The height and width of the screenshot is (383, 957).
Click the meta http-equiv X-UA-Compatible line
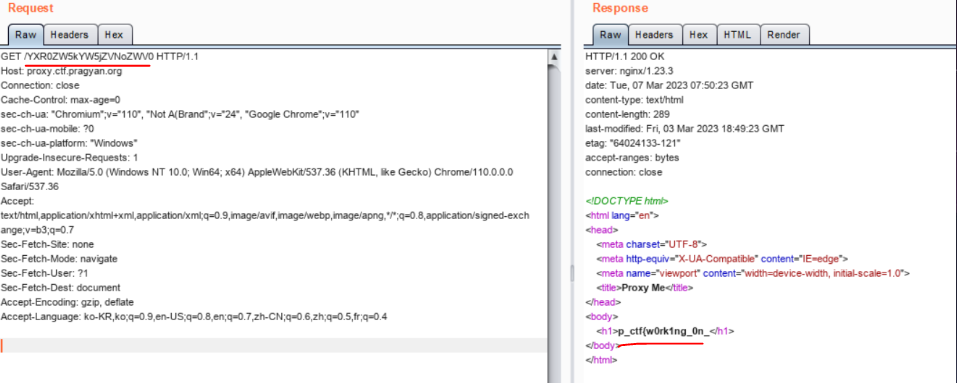pos(722,259)
